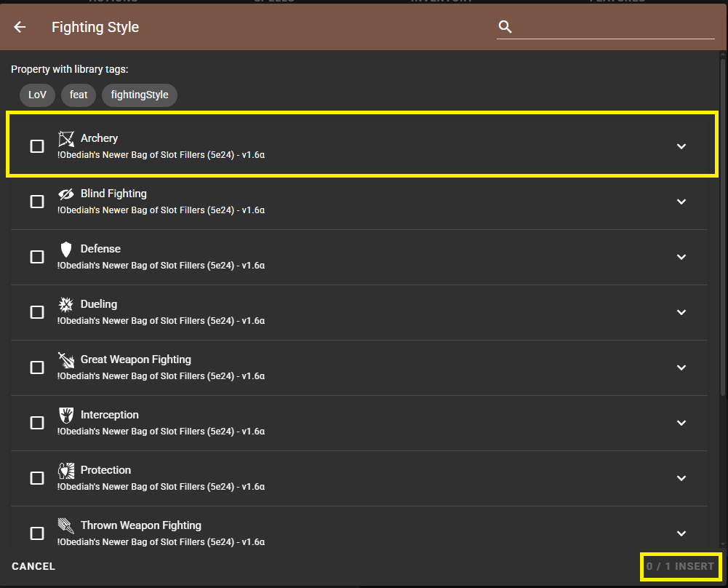Click the Dueling burst icon
The width and height of the screenshot is (728, 588).
coord(66,304)
